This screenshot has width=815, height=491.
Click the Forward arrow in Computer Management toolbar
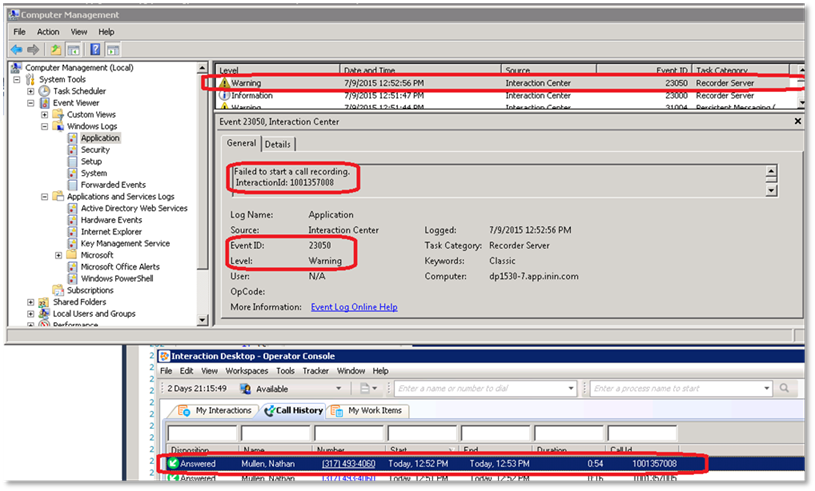click(x=33, y=50)
